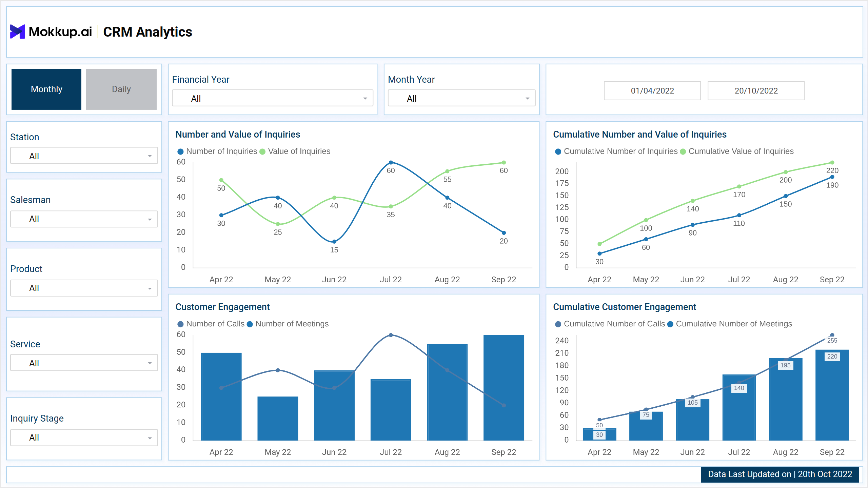Screen dimensions: 868x488
Task: Click Number of Inquiries legend marker
Action: pos(181,151)
